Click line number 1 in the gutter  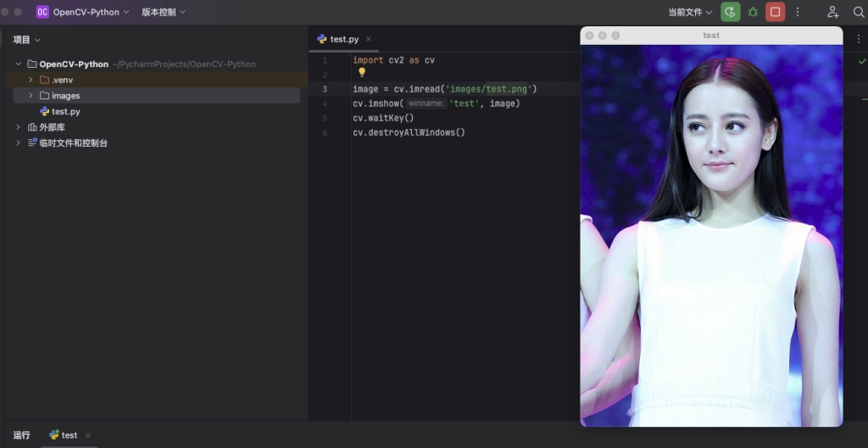click(325, 60)
